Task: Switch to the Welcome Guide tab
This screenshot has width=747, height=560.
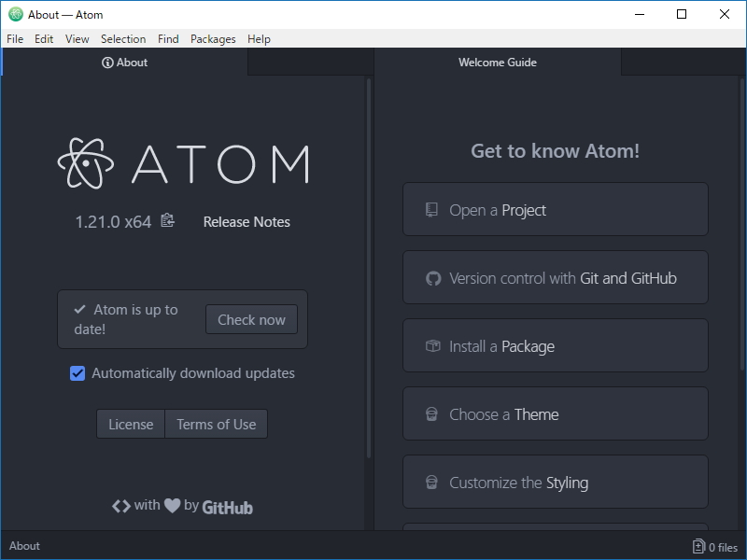Action: pos(499,62)
